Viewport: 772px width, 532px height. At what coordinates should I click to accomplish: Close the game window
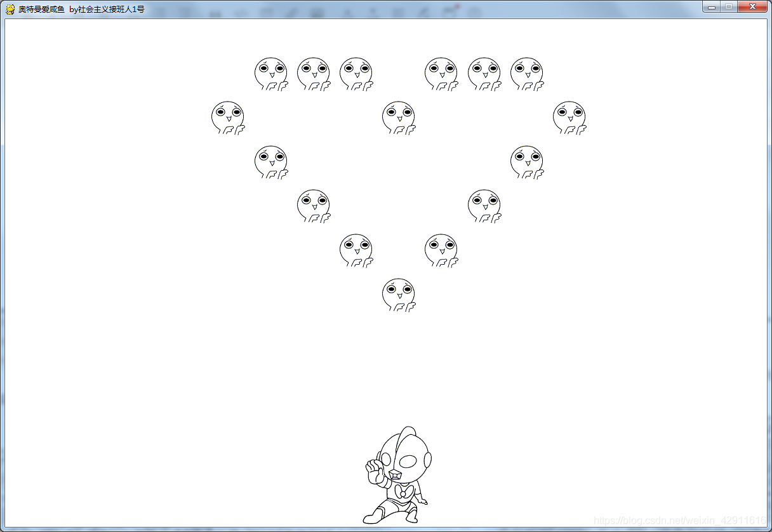coord(752,6)
